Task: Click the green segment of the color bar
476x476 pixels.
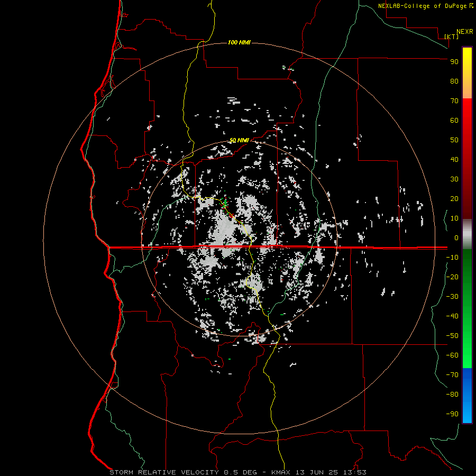Action: coord(467,309)
